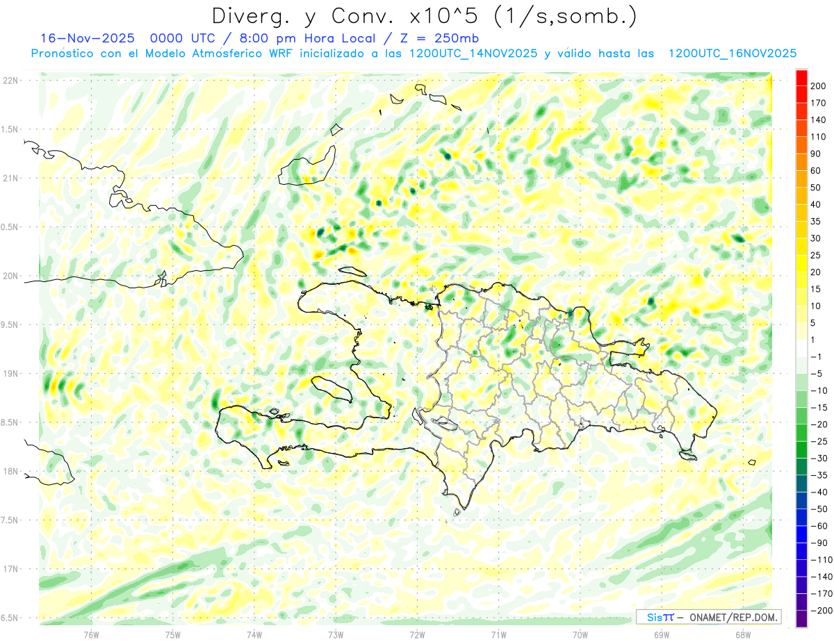Click the "-25" color scale label
Screen dimensions: 834x644
click(819, 441)
